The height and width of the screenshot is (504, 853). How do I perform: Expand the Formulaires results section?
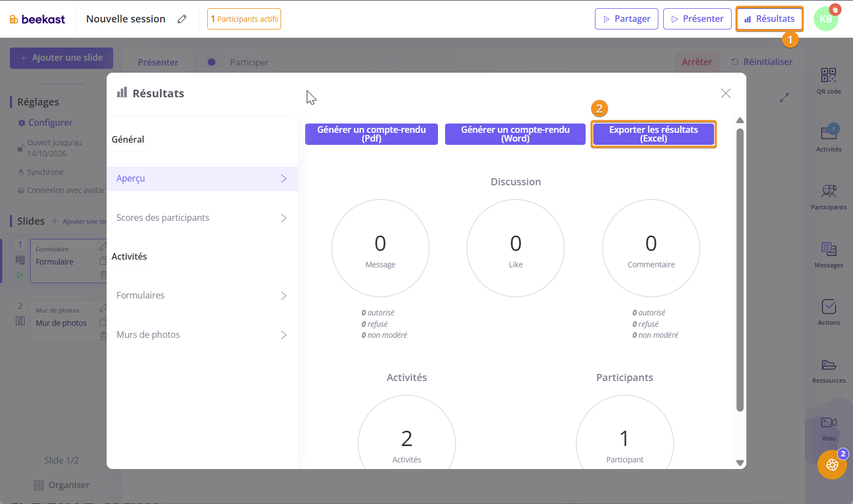click(x=202, y=296)
